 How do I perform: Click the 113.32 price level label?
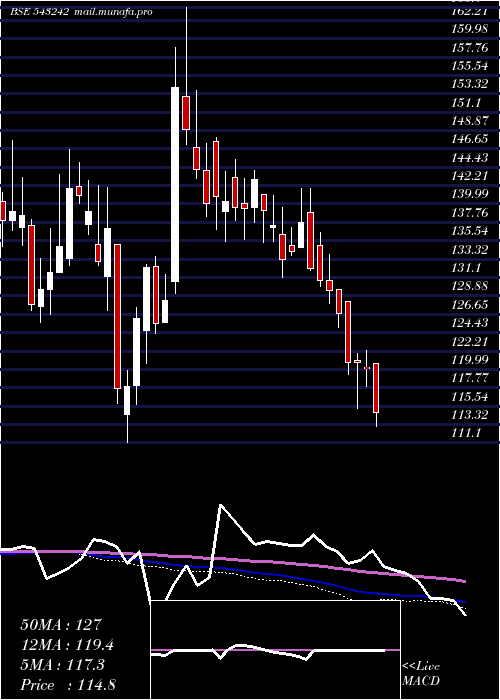pos(469,414)
